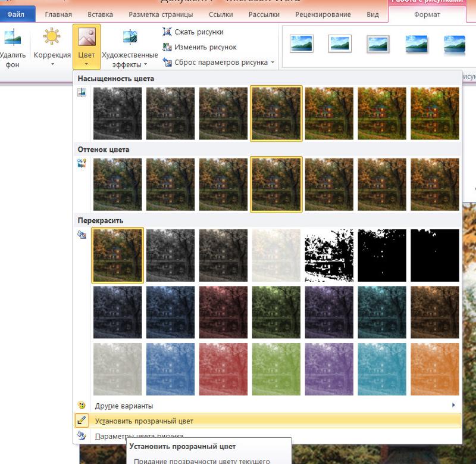Apply the dark purple recolor swatch
476x464 pixels.
[329, 312]
